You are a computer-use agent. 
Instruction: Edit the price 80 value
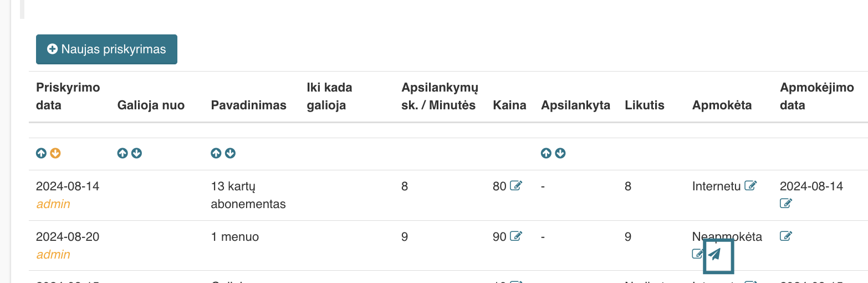tap(516, 186)
